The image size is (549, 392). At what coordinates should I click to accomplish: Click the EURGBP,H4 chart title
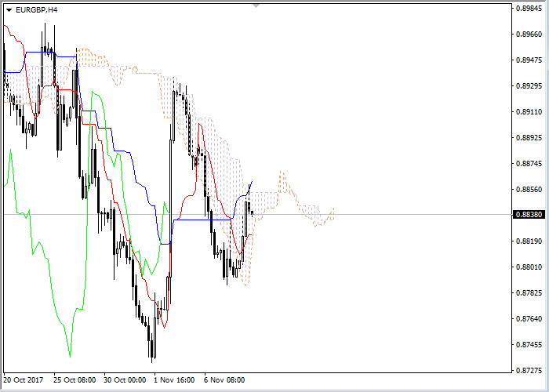point(36,10)
